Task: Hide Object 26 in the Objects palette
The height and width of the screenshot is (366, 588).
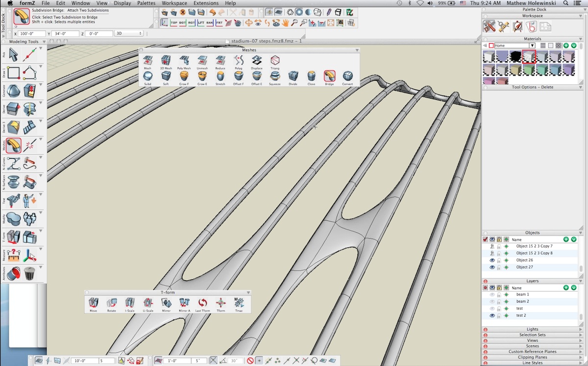Action: [492, 260]
